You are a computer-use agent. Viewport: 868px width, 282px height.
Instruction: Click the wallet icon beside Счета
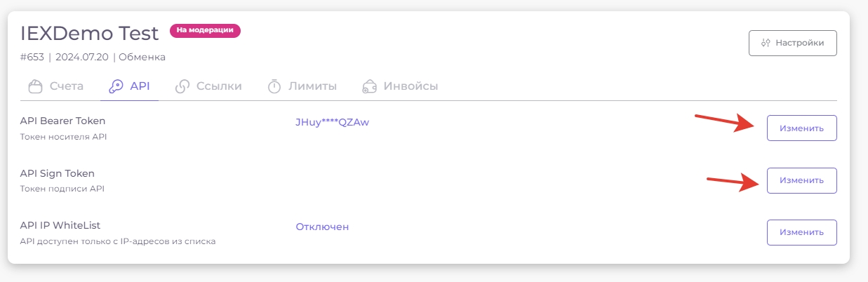35,87
